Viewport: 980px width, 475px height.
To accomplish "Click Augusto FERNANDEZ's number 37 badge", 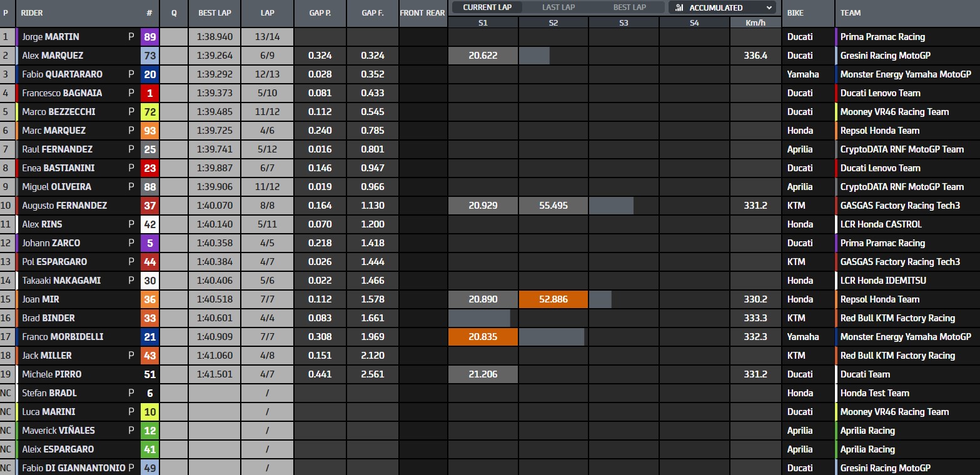I will [x=150, y=206].
